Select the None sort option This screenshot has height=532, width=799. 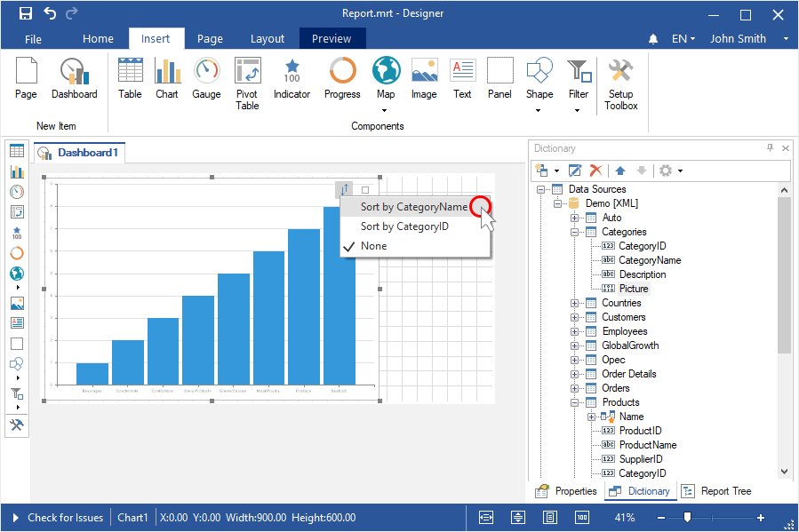pos(373,246)
